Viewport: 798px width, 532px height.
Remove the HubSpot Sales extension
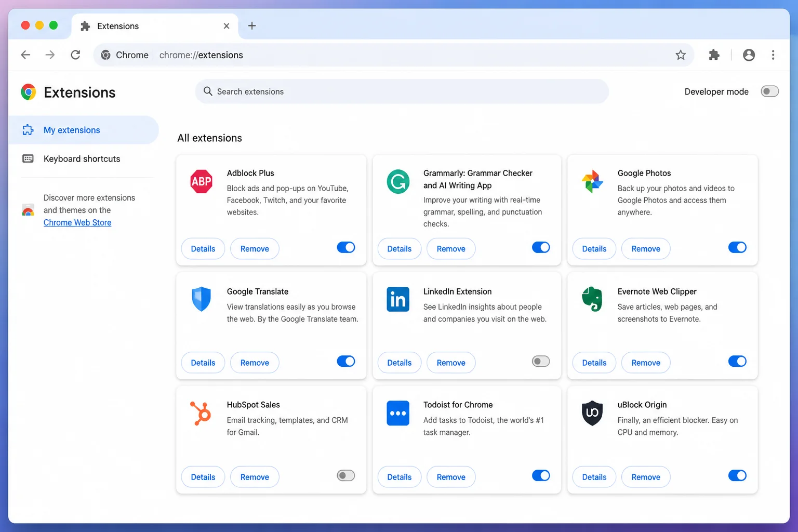pos(255,477)
